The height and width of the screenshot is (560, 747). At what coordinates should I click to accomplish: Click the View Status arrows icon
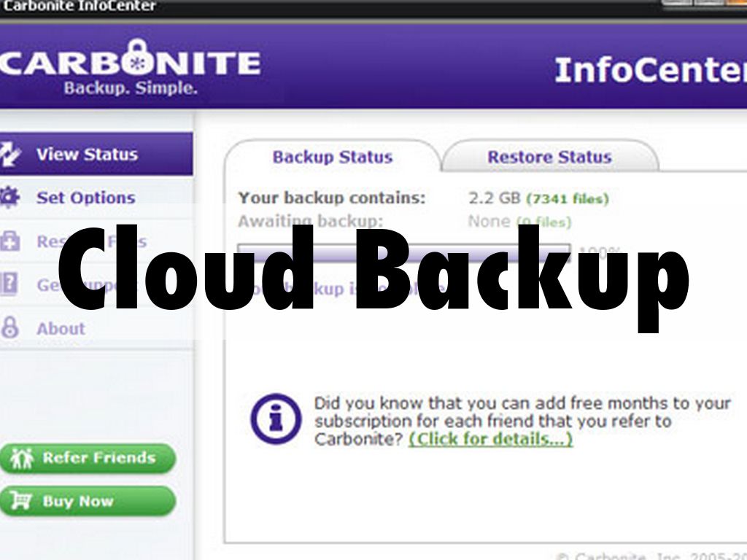[9, 154]
